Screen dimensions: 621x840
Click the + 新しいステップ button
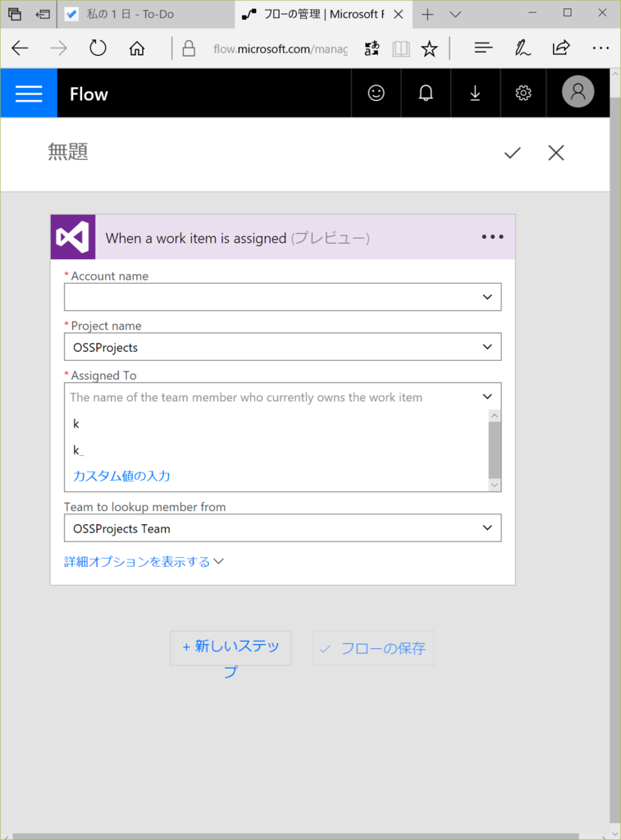point(231,648)
